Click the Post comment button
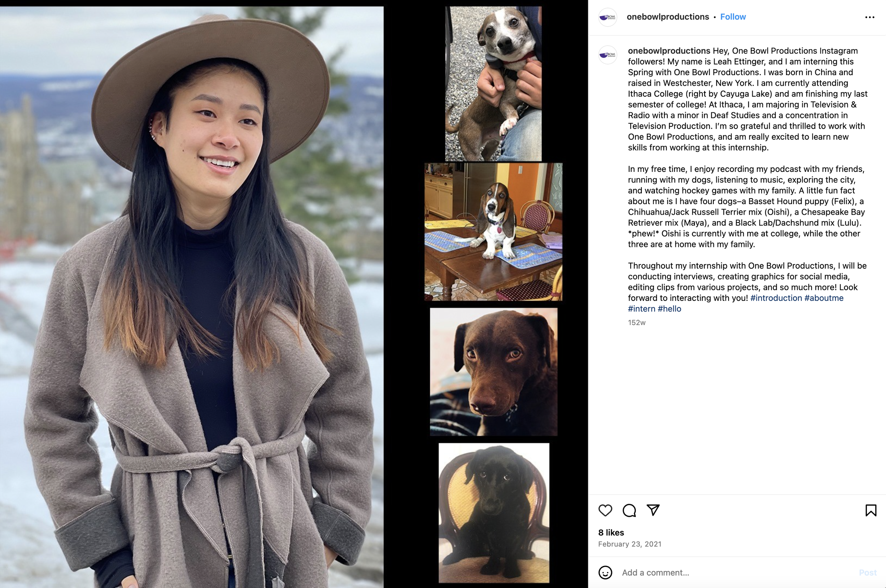Image resolution: width=886 pixels, height=588 pixels. (868, 573)
